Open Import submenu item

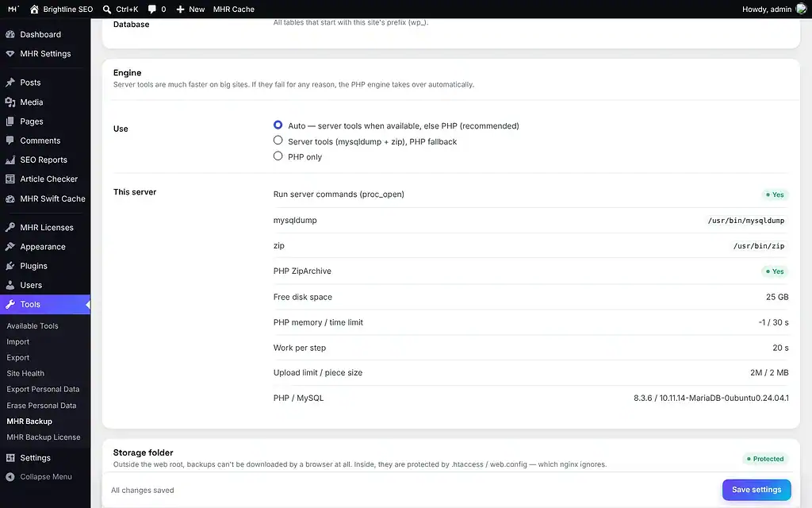tap(17, 342)
